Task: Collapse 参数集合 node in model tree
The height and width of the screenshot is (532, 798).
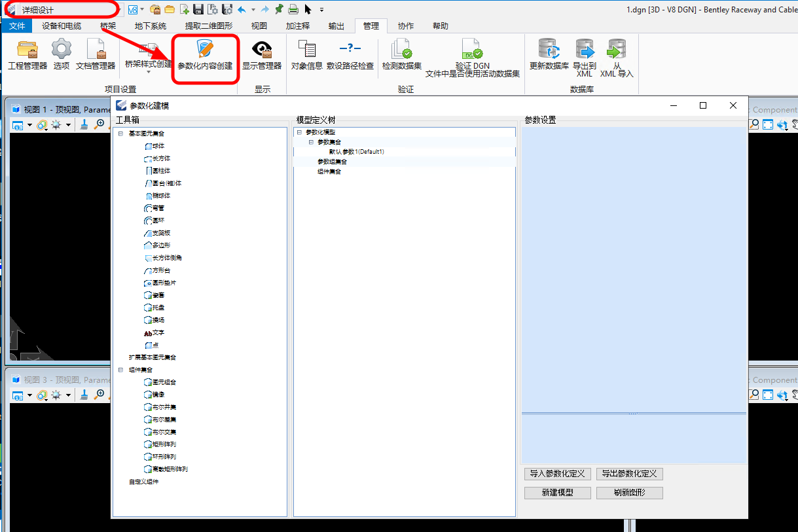Action: point(311,142)
